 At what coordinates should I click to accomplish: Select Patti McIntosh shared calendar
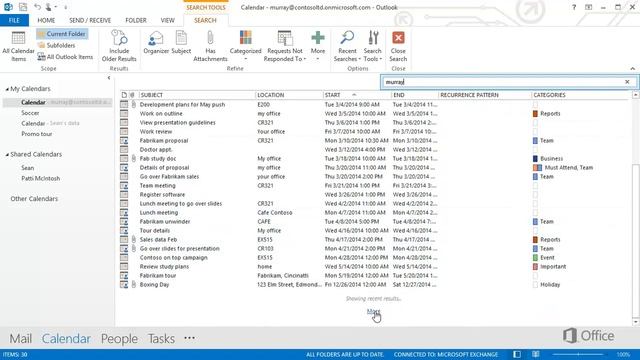click(x=40, y=178)
